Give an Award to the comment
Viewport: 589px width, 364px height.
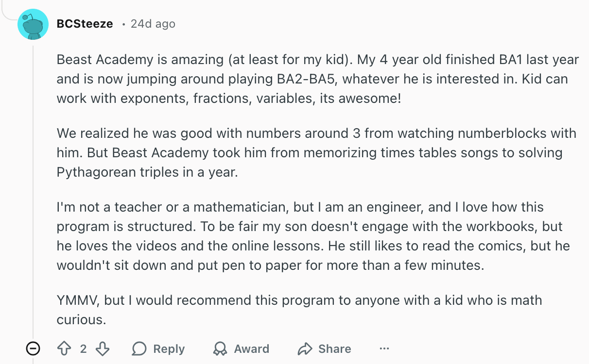pyautogui.click(x=241, y=348)
